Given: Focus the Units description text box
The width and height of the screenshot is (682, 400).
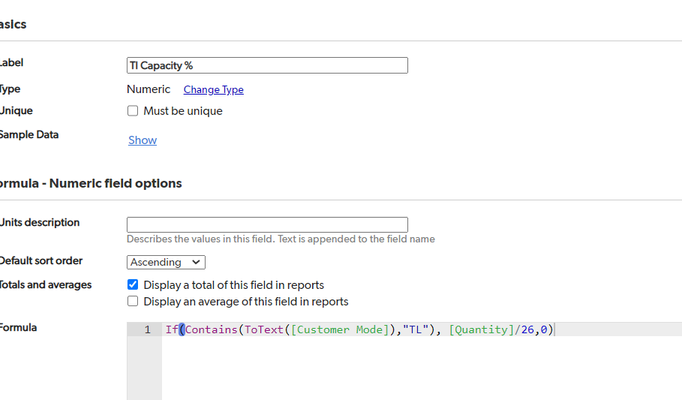Looking at the screenshot, I should tap(267, 225).
